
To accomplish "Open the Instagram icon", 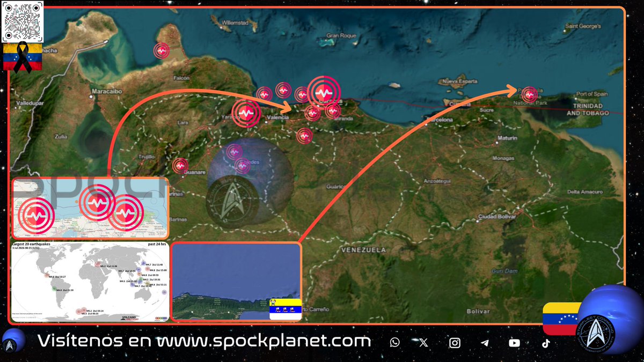I will tap(455, 343).
